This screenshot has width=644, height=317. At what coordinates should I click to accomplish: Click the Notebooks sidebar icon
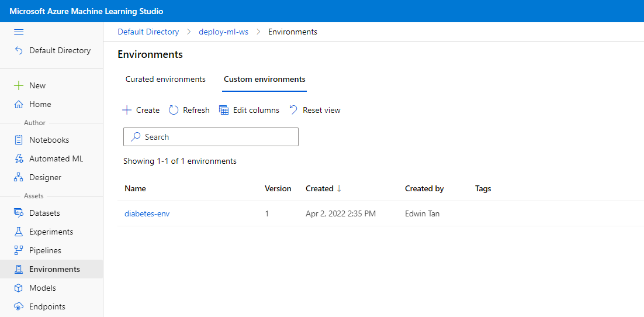click(19, 140)
